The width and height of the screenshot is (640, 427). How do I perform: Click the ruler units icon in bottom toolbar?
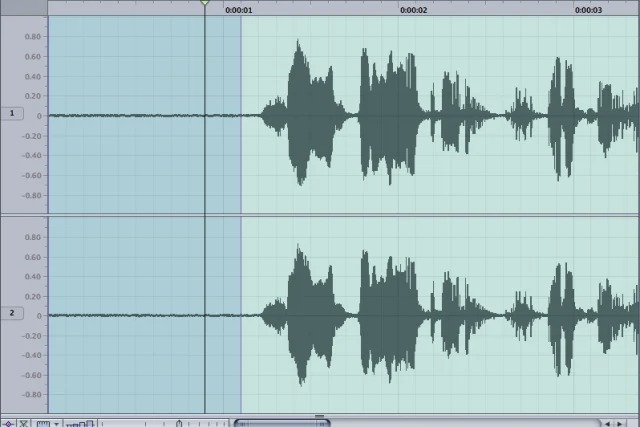pyautogui.click(x=43, y=422)
